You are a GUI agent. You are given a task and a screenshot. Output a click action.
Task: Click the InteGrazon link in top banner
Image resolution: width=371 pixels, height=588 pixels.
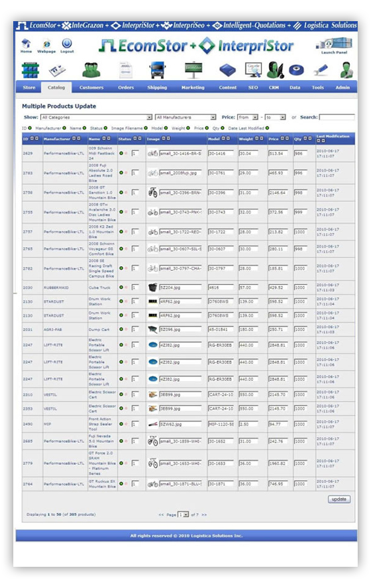[x=84, y=26]
